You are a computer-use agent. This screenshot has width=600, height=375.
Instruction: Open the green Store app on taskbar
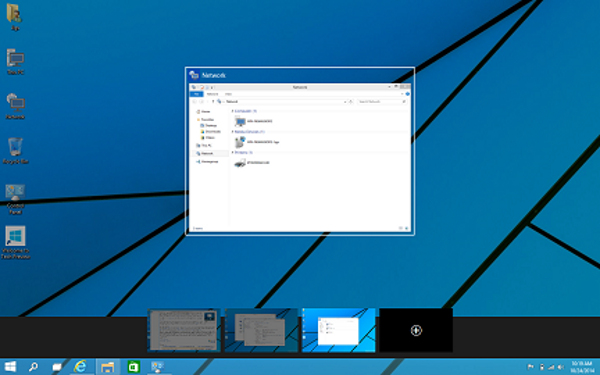(133, 367)
